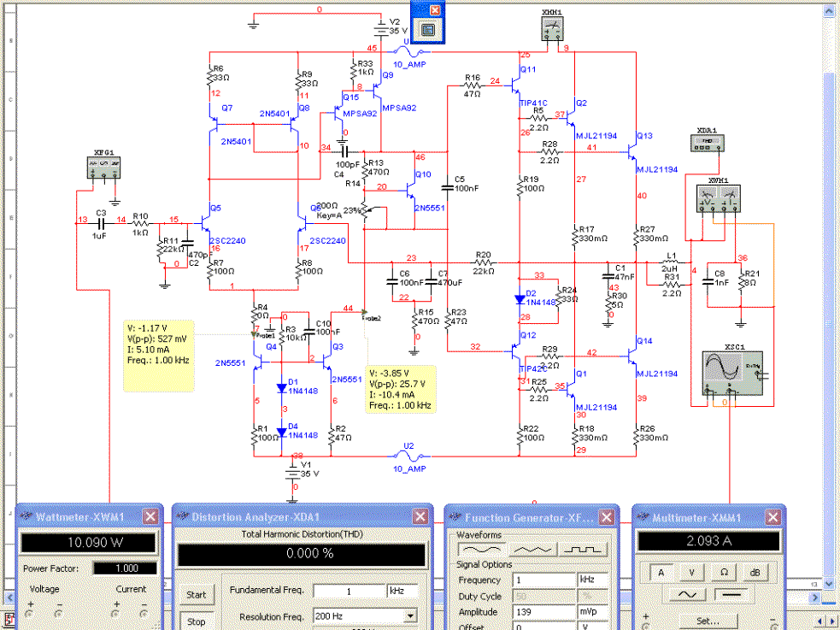Select square waveform in Function Generator
The width and height of the screenshot is (840, 630).
pos(582,549)
